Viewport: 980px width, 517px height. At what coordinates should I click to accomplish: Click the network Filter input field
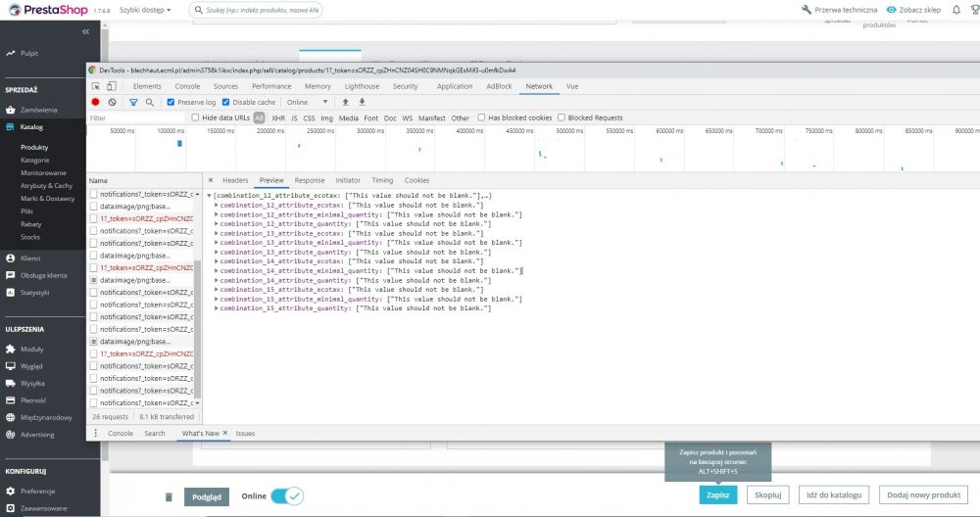135,118
